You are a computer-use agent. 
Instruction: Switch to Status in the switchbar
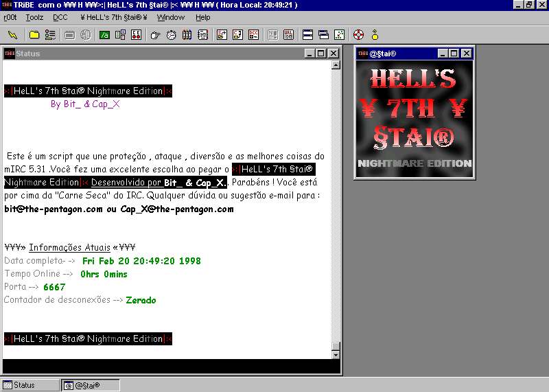click(29, 385)
